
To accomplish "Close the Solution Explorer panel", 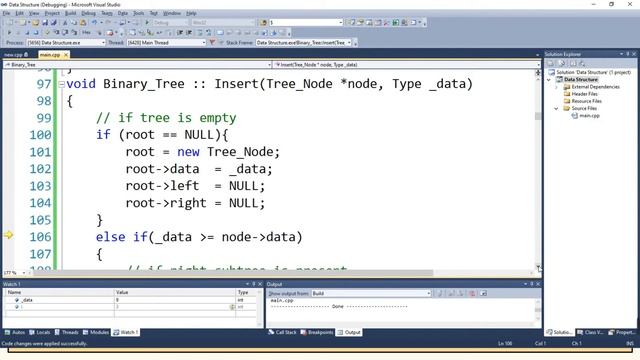I will click(x=634, y=54).
